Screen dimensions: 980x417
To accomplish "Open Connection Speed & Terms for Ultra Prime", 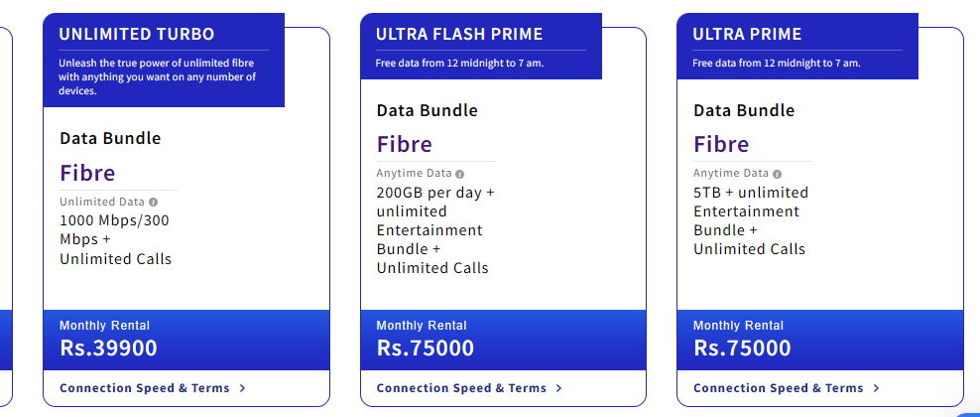I will point(778,388).
